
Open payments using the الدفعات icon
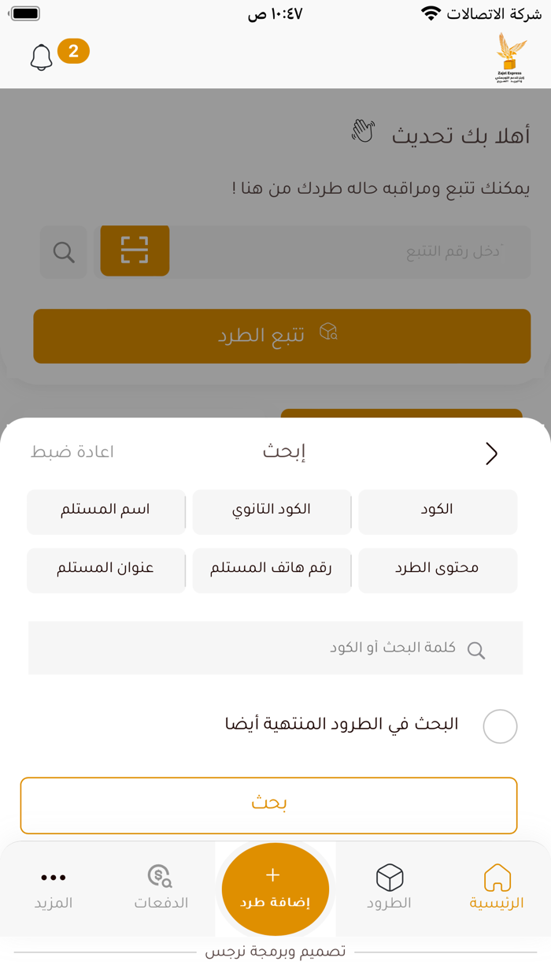tap(159, 876)
